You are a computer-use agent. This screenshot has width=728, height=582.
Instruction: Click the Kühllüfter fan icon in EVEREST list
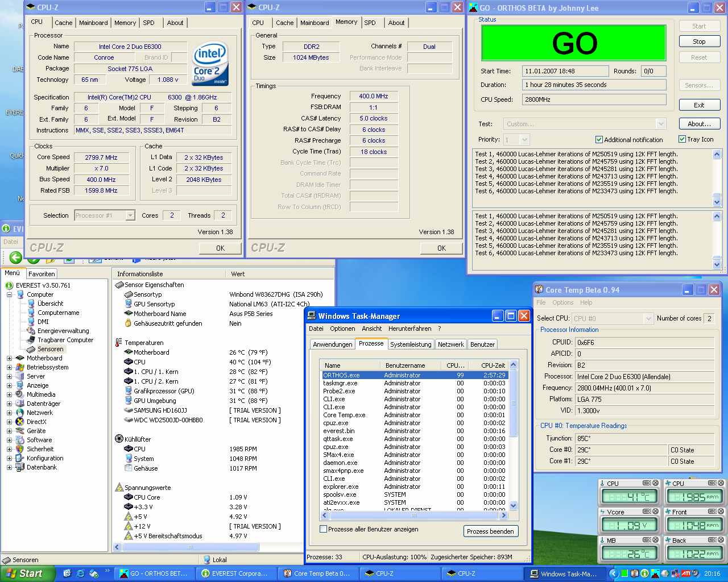point(119,439)
